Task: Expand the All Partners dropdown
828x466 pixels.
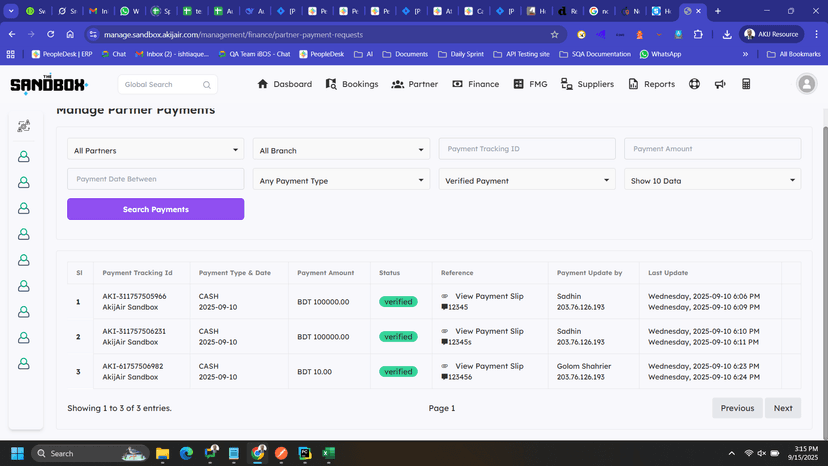Action: pyautogui.click(x=155, y=150)
